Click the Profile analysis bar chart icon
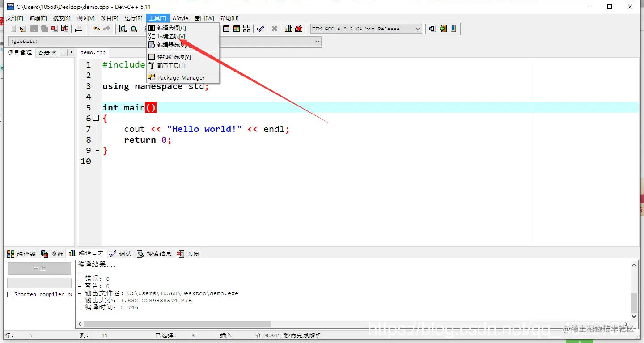This screenshot has width=644, height=343. tap(288, 29)
